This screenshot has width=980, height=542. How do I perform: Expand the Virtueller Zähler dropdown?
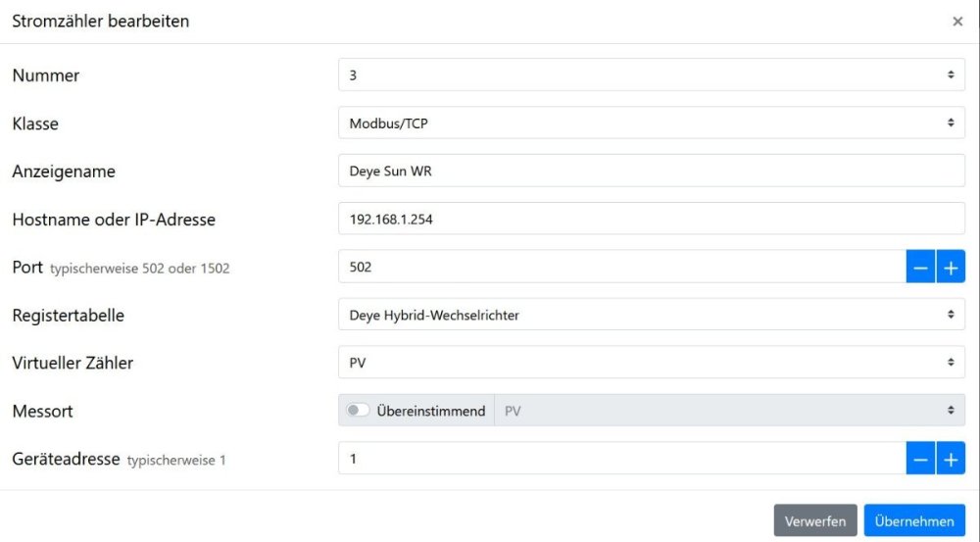coord(651,363)
